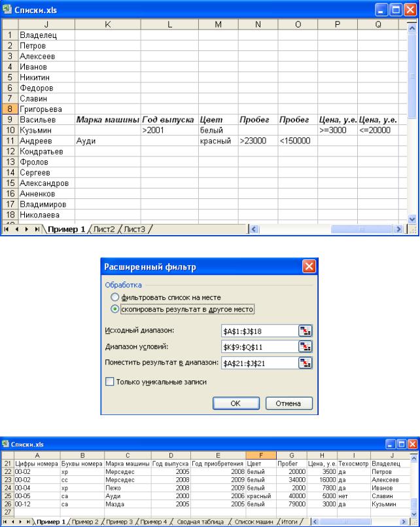
Task: Open range picker icon for 'Поместить результат в диапазон'
Action: pos(305,363)
